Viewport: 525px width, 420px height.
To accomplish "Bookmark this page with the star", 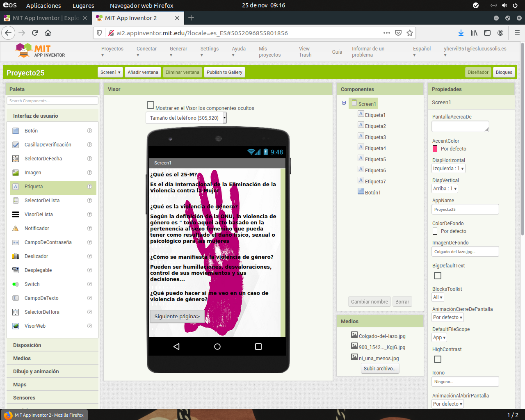I will pos(409,33).
